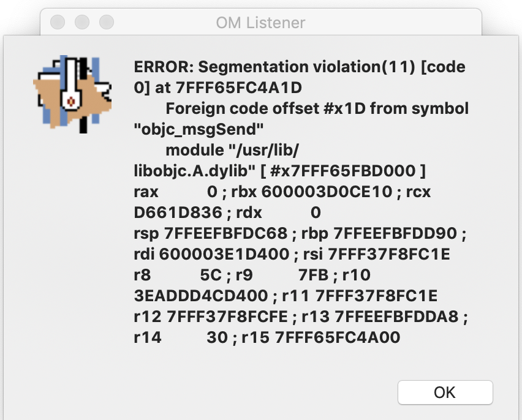522x420 pixels.
Task: Close the OM Listener window
Action: (x=58, y=23)
